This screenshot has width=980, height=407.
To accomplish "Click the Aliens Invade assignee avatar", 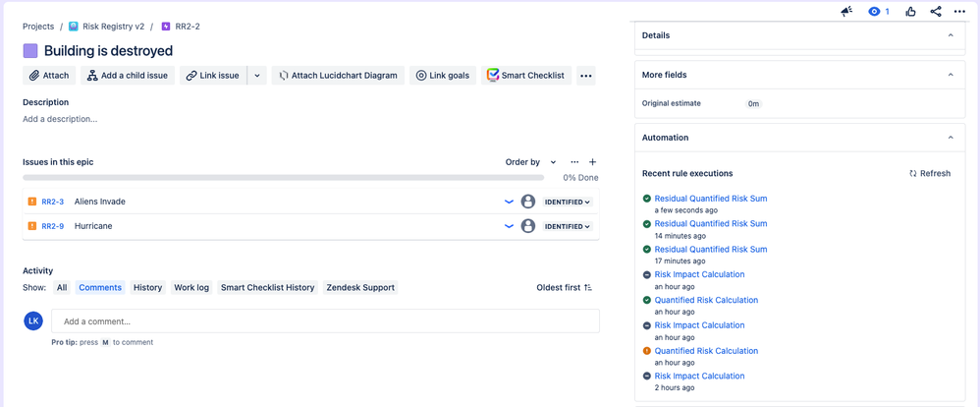I will [x=528, y=202].
